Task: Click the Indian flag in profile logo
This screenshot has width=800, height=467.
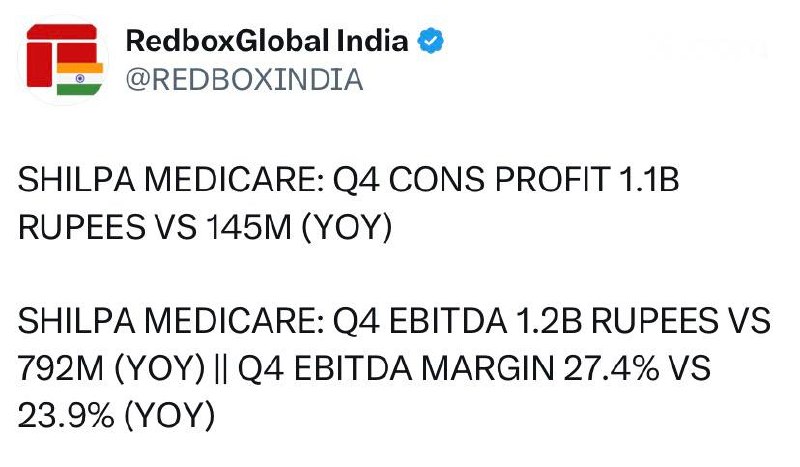Action: [x=80, y=79]
